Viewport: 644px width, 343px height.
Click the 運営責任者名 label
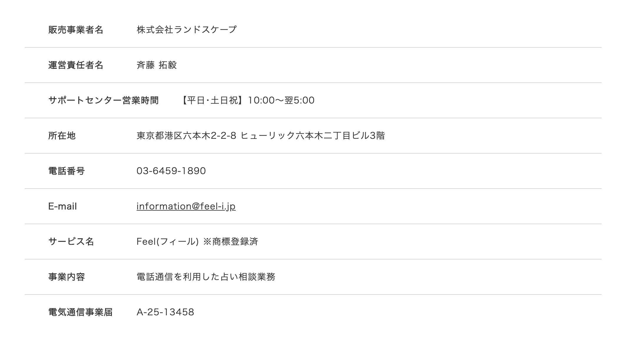point(76,65)
